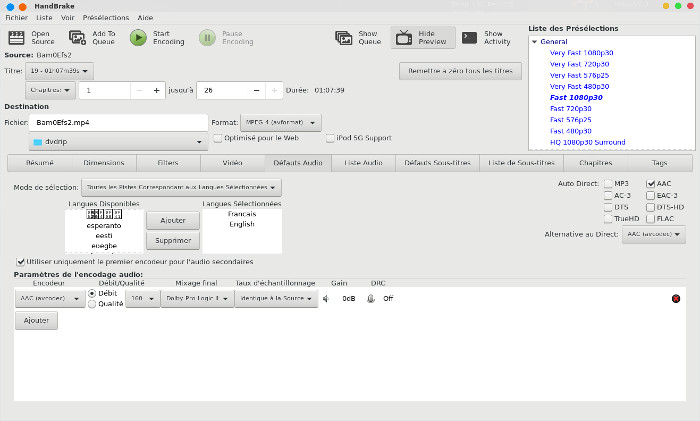Click the Hide Preview TV icon
700x421 pixels.
pos(404,38)
